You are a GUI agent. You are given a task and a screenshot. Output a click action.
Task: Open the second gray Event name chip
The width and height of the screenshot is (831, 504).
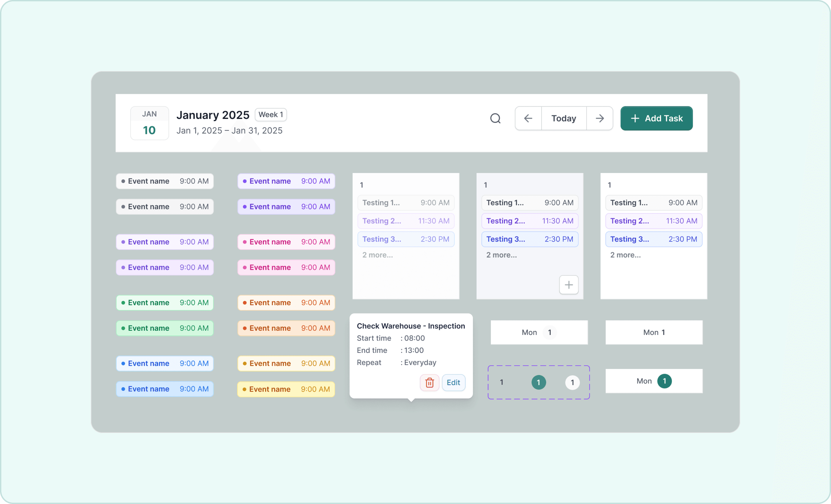pyautogui.click(x=165, y=207)
